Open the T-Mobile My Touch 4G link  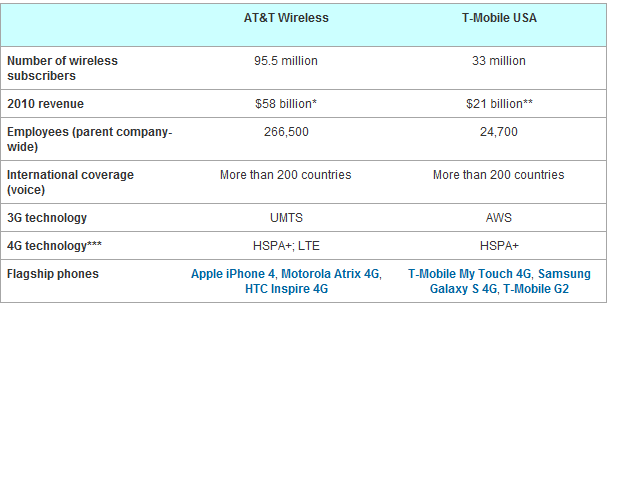[x=470, y=274]
